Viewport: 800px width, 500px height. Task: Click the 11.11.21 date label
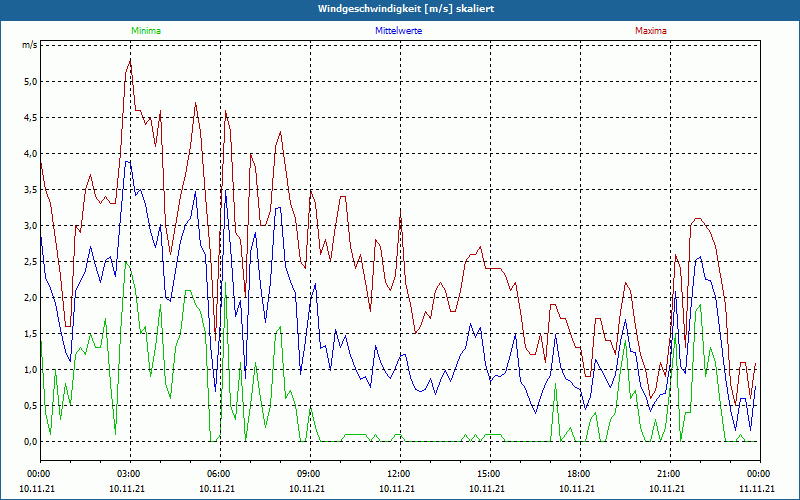757,488
